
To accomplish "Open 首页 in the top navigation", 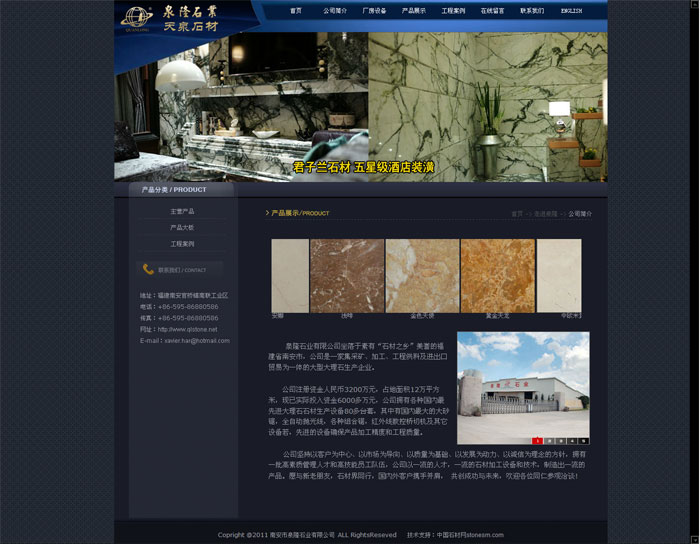I will [296, 11].
